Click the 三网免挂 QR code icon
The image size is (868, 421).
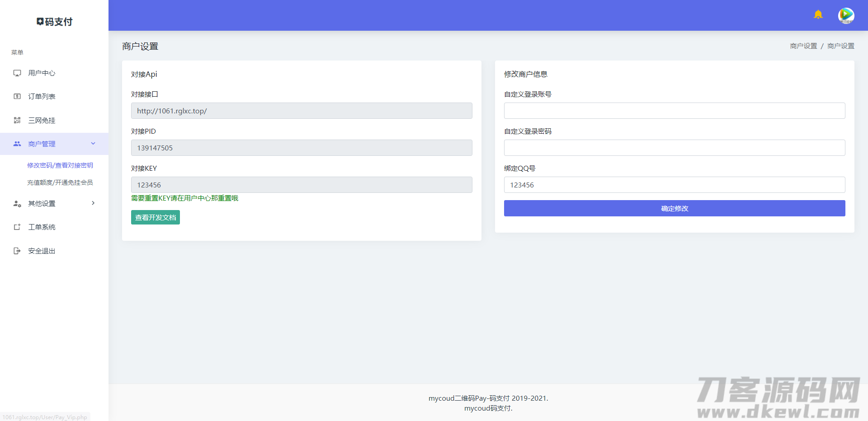[x=17, y=120]
